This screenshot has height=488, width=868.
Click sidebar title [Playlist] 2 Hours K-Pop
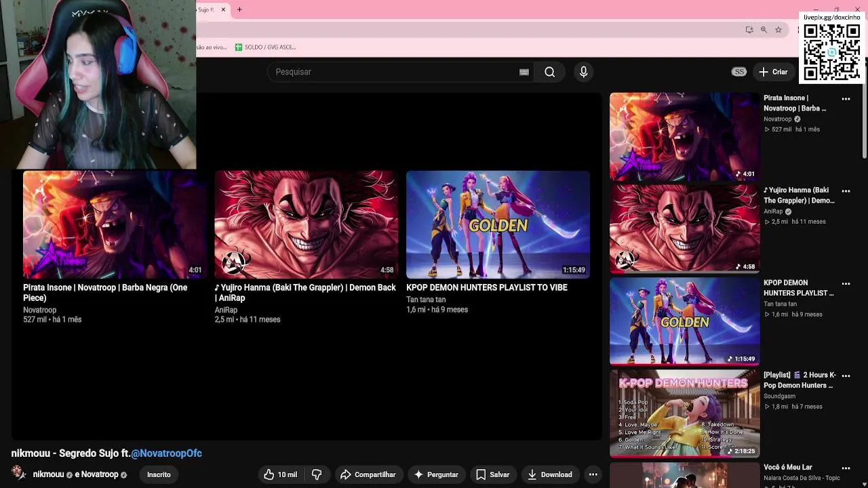800,380
